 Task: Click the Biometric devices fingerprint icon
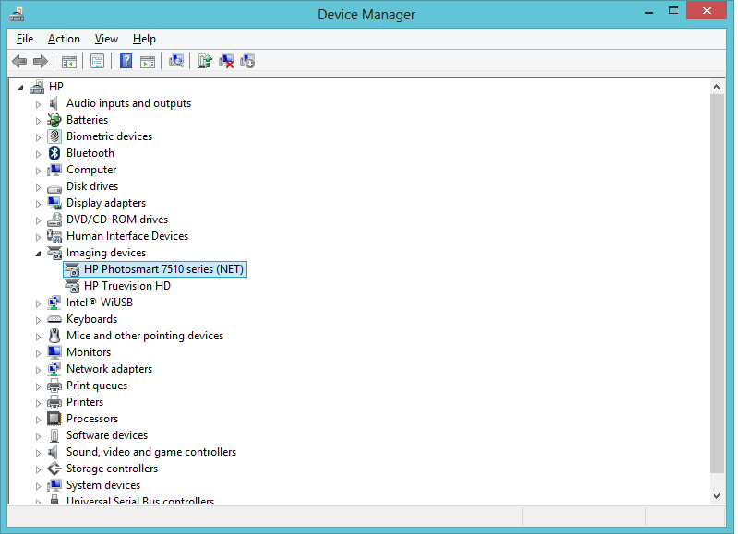tap(54, 136)
